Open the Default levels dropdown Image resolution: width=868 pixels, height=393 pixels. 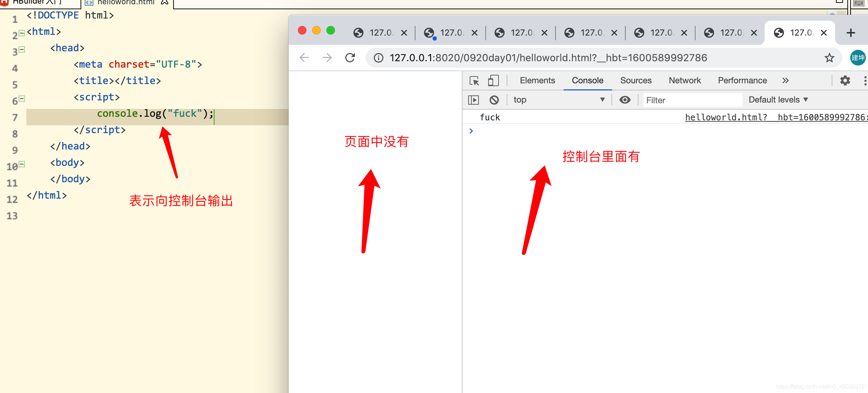coord(778,100)
